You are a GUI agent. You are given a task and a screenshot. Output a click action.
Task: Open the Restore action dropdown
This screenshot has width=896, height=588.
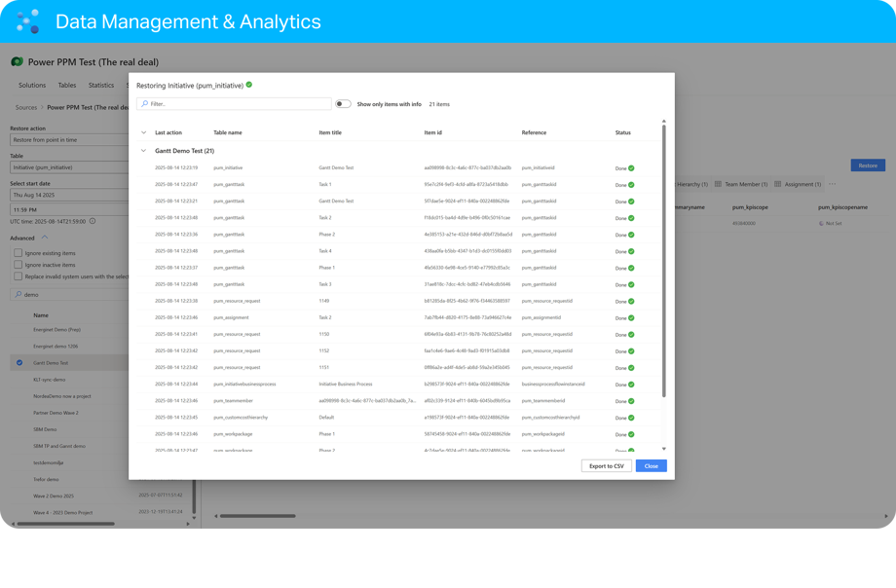[x=68, y=140]
